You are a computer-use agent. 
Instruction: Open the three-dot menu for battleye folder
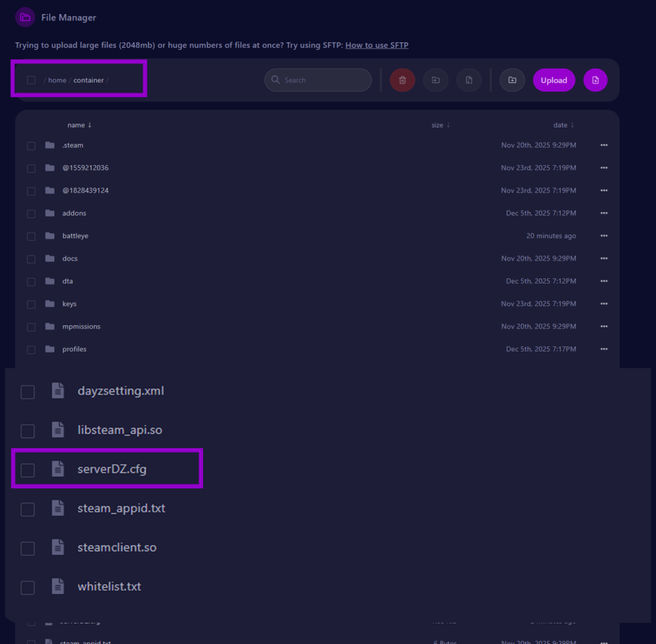[603, 236]
